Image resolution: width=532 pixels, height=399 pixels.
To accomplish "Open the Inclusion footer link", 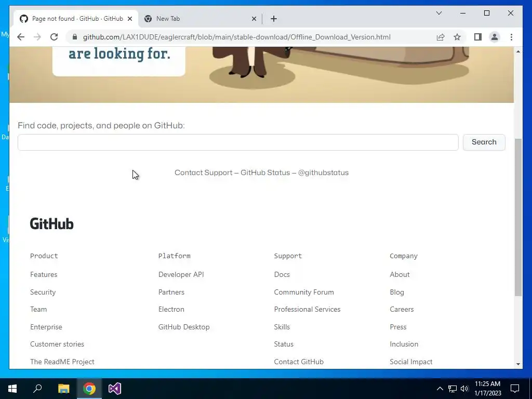I will coord(404,344).
